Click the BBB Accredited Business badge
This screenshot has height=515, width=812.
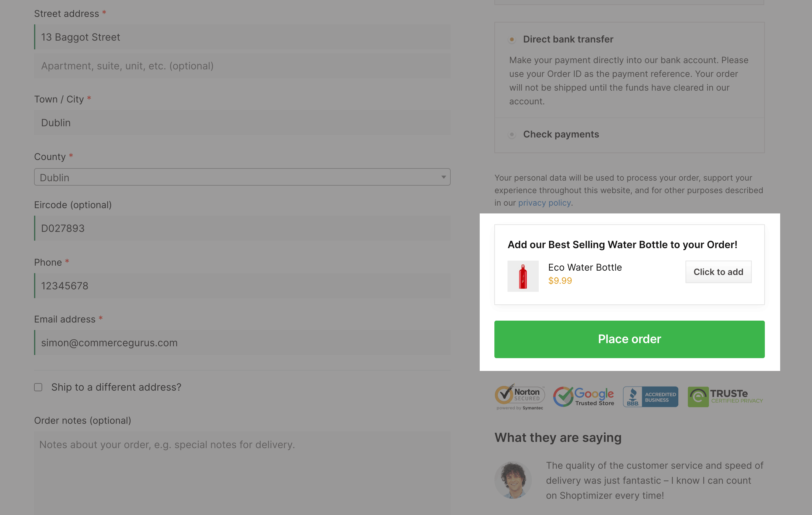coord(651,397)
